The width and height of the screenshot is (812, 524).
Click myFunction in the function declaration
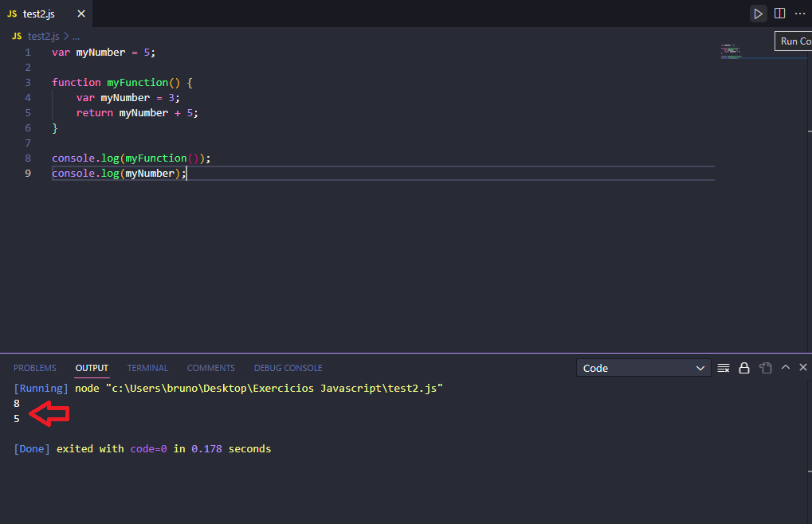[x=138, y=82]
